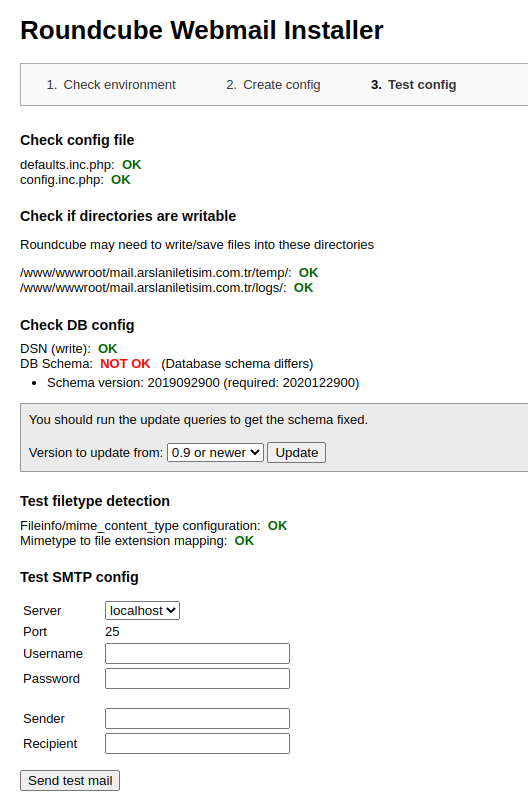
Task: Click the logs/ directory path text
Action: click(x=153, y=287)
